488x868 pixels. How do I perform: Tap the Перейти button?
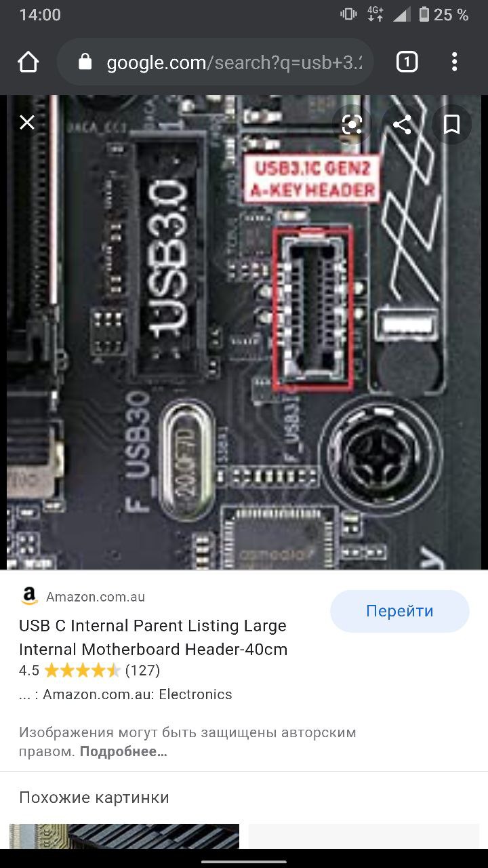(400, 611)
